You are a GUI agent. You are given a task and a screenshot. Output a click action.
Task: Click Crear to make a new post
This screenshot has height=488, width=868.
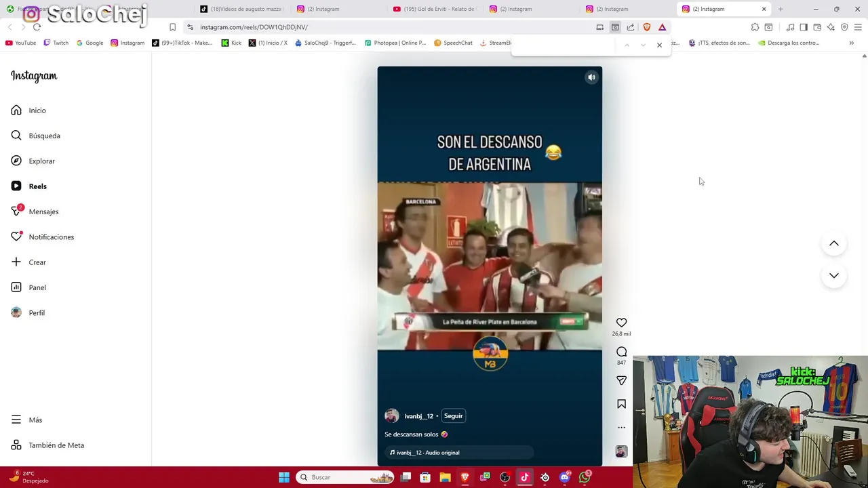point(28,262)
